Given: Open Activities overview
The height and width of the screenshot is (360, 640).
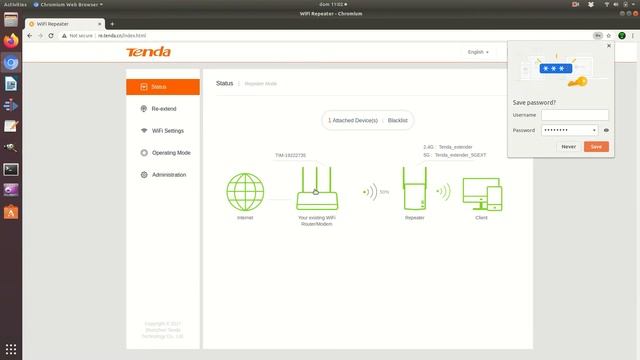Looking at the screenshot, I should click(15, 4).
